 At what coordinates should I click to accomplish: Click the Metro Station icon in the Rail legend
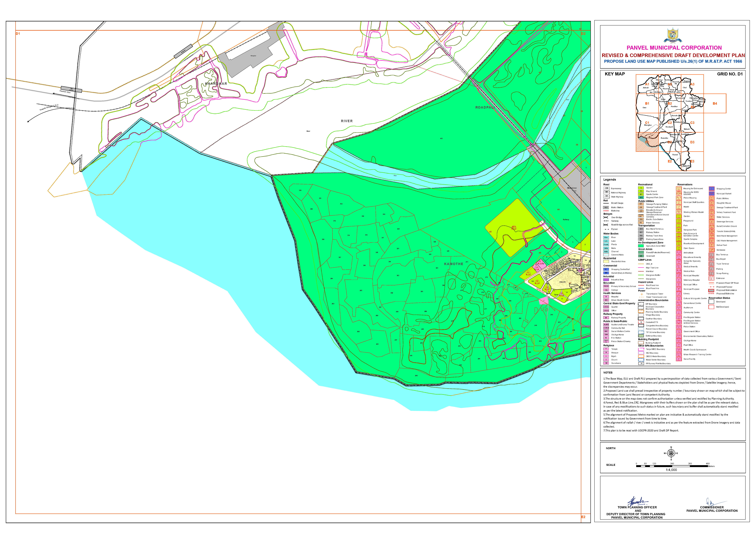[x=606, y=208]
